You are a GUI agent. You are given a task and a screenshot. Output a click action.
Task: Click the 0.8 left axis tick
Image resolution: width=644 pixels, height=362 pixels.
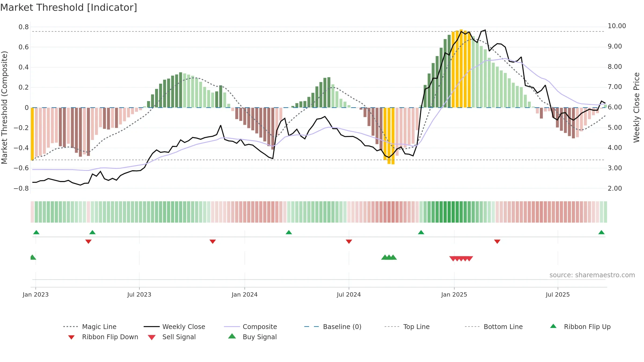(x=24, y=27)
